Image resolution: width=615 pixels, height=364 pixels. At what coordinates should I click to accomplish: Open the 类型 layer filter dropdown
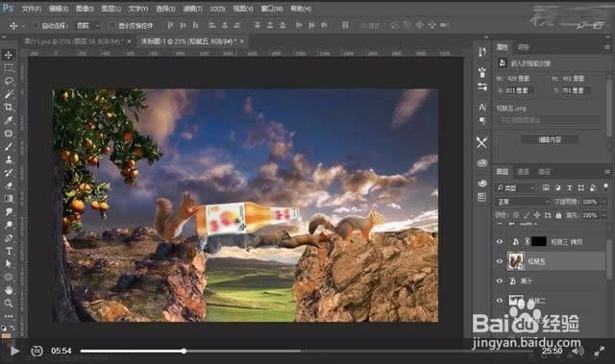coord(515,188)
